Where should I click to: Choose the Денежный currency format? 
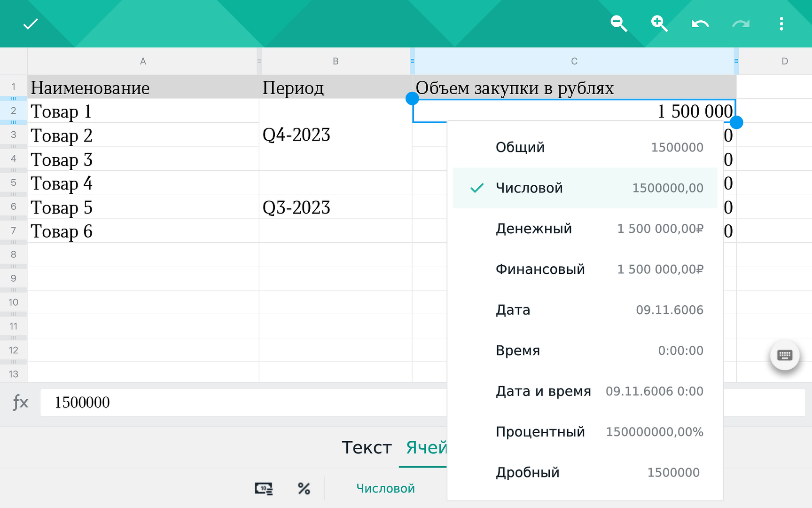[x=585, y=229]
